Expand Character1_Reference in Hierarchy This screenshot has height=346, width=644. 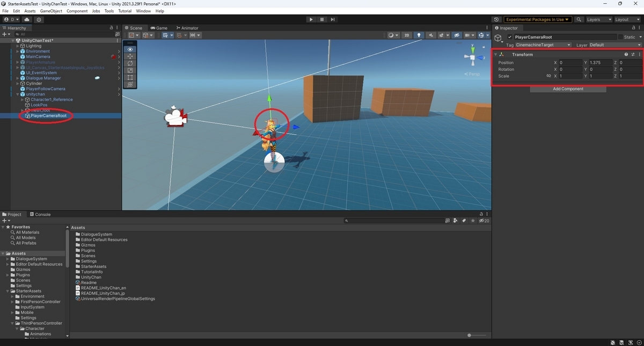(x=22, y=100)
